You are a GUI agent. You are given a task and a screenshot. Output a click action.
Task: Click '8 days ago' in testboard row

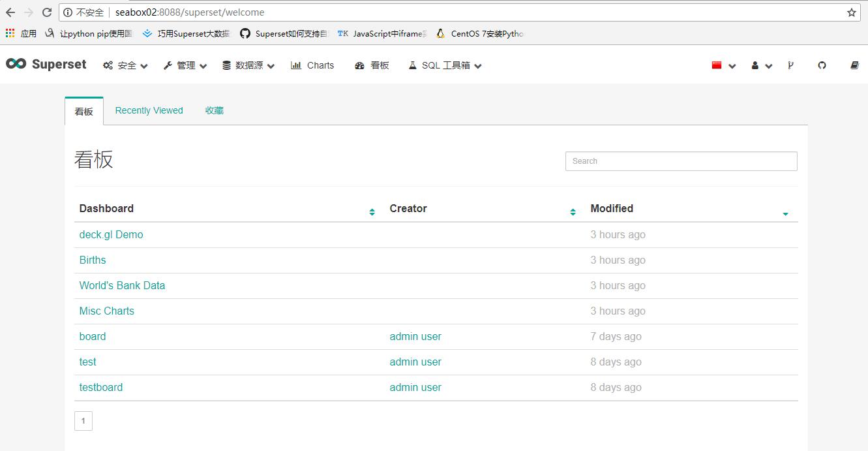pos(616,387)
